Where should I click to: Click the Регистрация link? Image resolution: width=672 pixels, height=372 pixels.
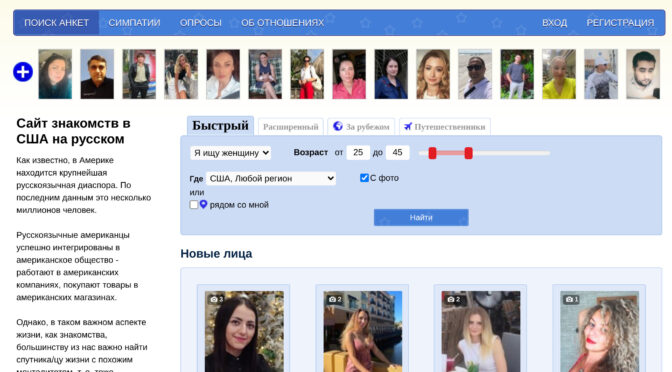coord(620,23)
